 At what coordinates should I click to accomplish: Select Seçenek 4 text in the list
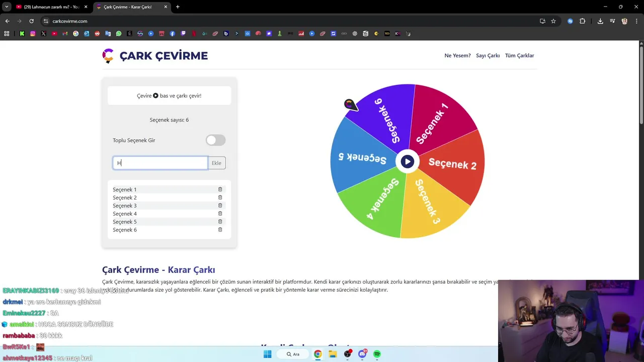tap(125, 214)
